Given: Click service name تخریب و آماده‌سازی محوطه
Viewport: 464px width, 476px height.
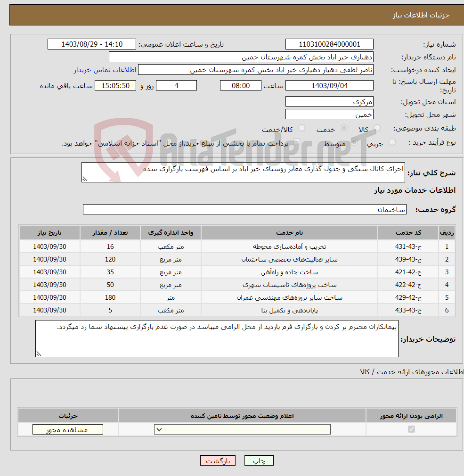Looking at the screenshot, I should click(289, 246).
